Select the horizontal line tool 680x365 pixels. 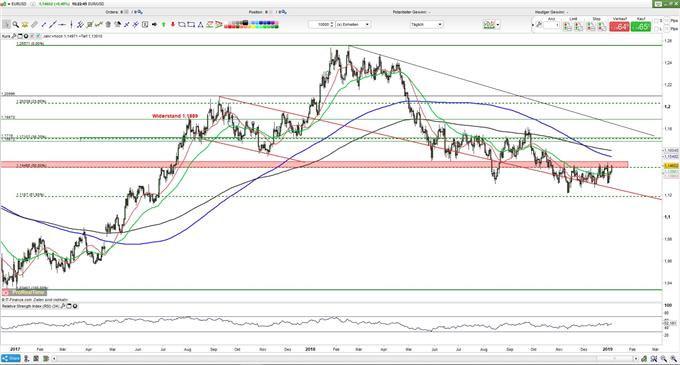tap(62, 25)
